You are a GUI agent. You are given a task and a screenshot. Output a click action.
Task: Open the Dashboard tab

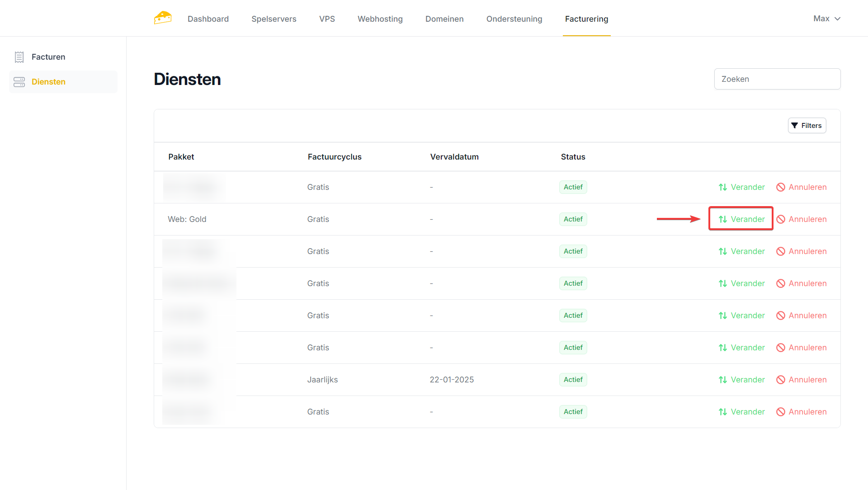tap(208, 19)
